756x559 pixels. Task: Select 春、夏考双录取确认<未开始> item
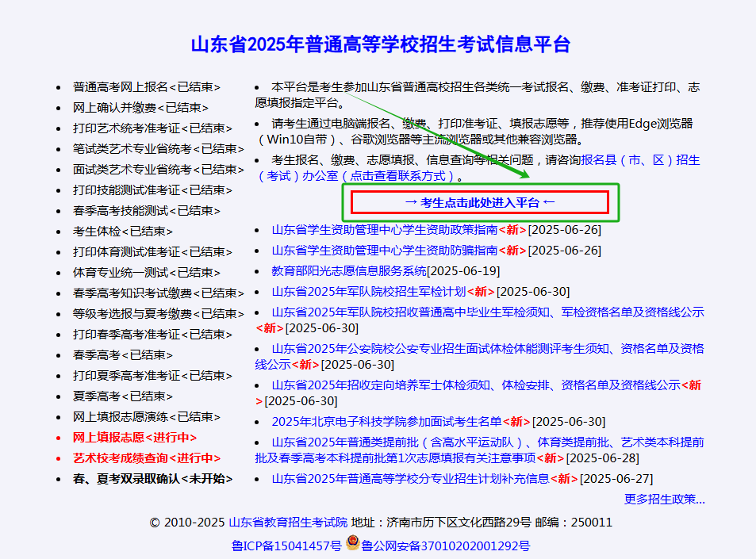tap(153, 479)
